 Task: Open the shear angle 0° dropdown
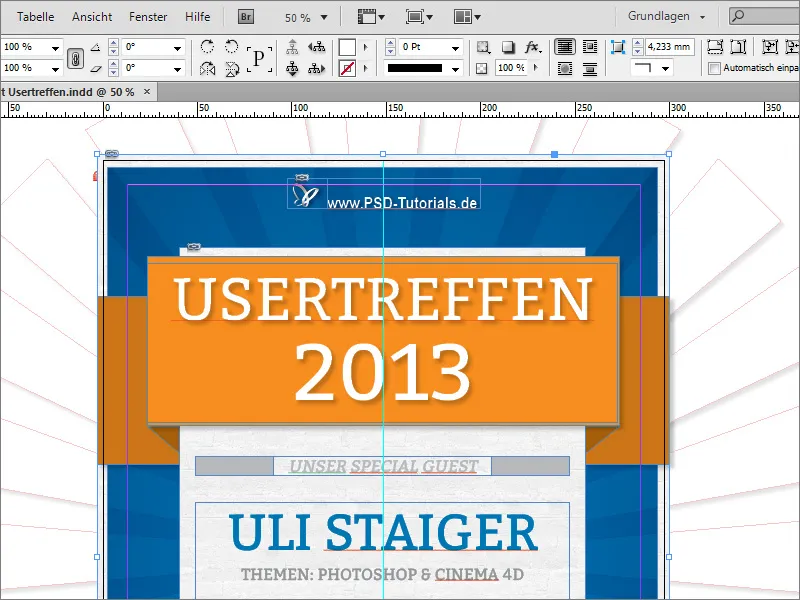coord(177,68)
